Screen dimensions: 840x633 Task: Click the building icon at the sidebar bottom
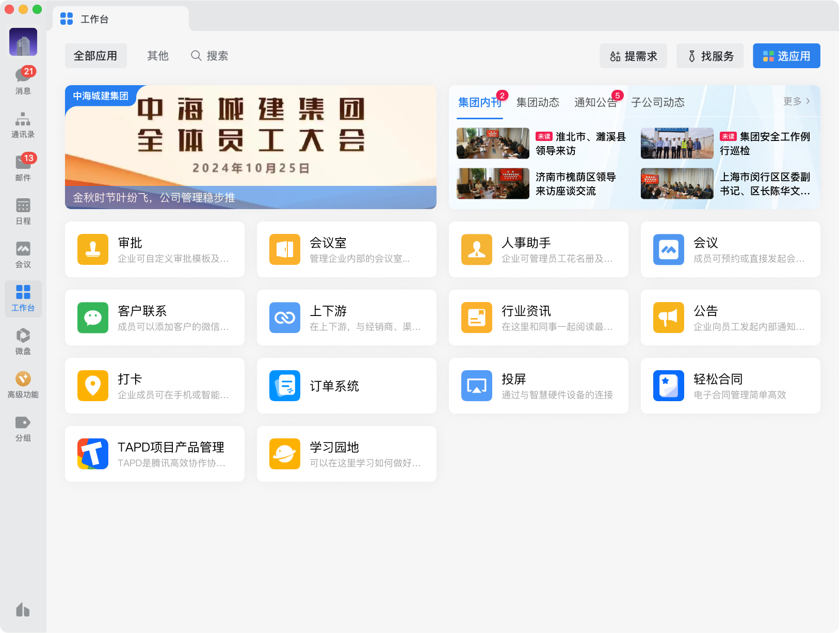pyautogui.click(x=23, y=610)
